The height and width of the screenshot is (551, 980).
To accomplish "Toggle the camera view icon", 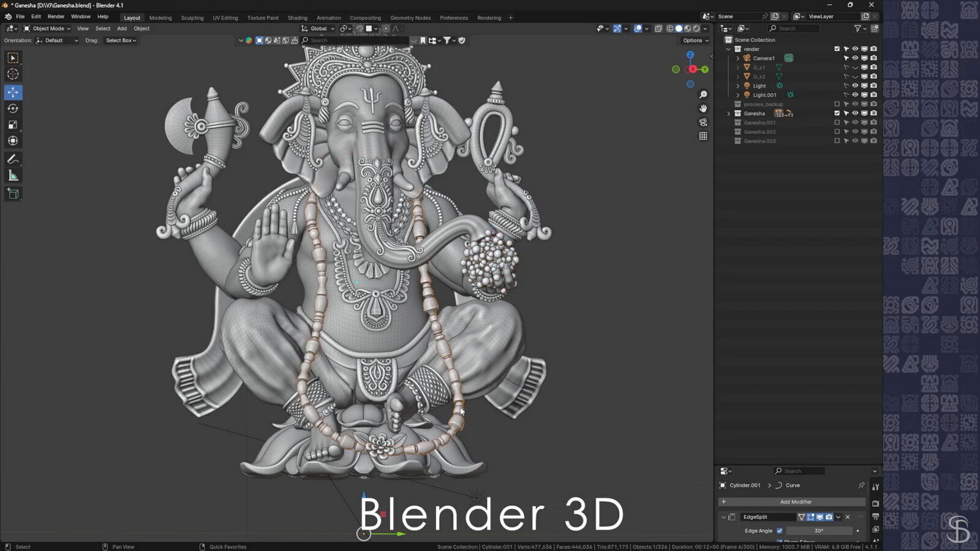I will coord(703,122).
